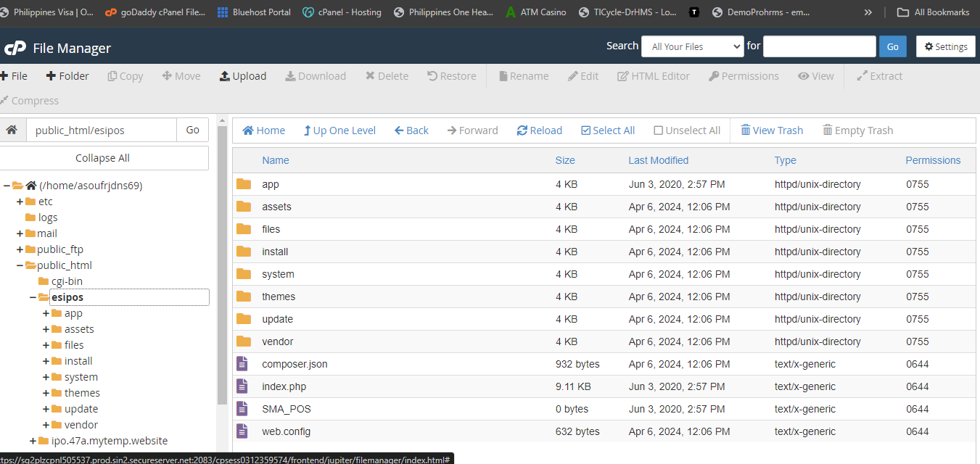Expand the vendor subfolder in tree
Image resolution: width=980 pixels, height=464 pixels.
coord(46,425)
